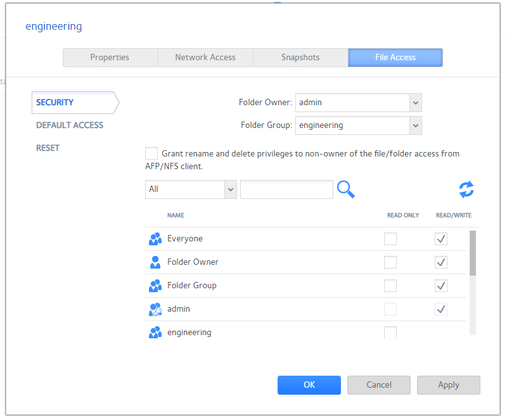This screenshot has height=420, width=507.
Task: Open the Folder Owner dropdown
Action: point(415,103)
